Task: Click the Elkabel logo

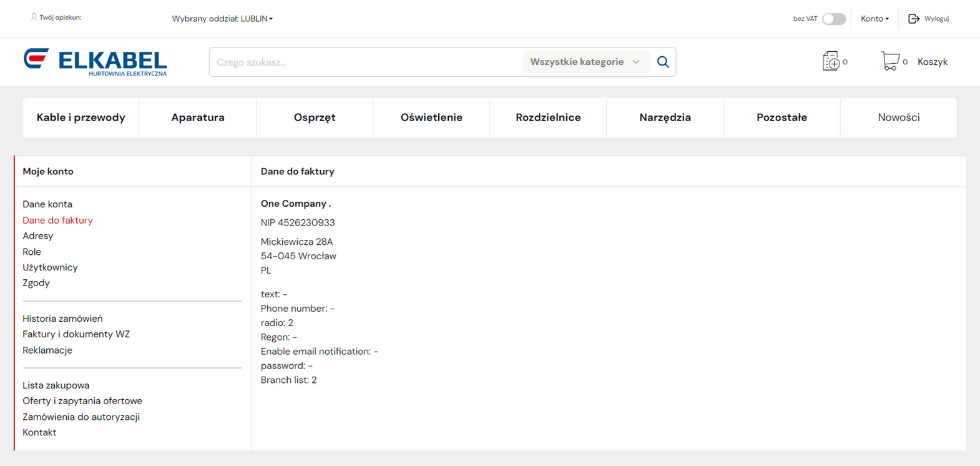Action: point(96,62)
